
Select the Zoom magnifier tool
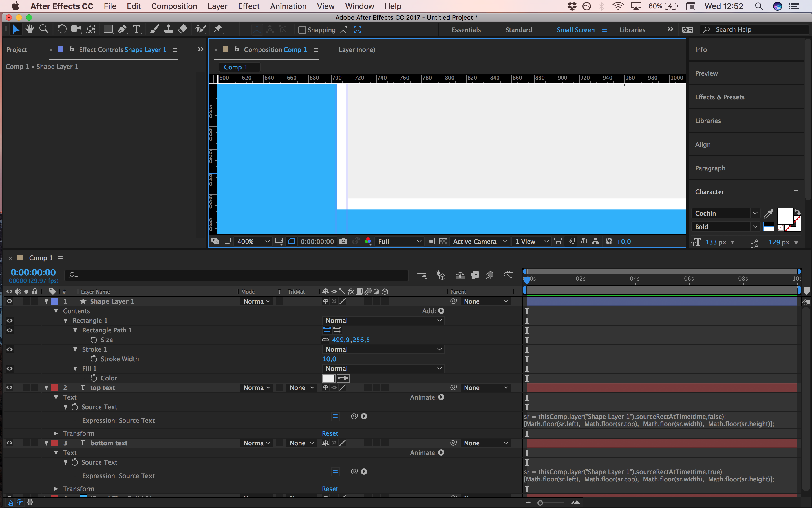coord(44,30)
